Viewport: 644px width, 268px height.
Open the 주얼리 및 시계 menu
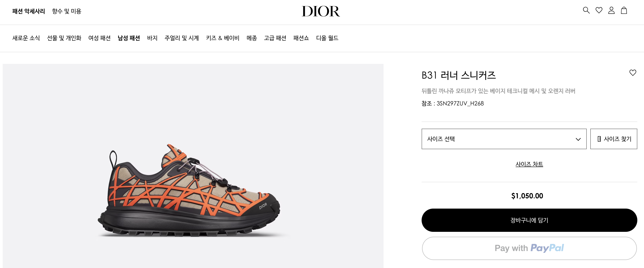point(181,38)
